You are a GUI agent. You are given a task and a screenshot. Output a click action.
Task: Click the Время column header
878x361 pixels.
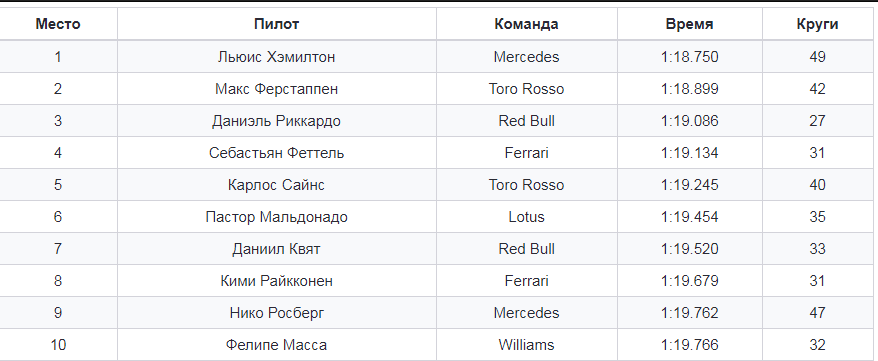pyautogui.click(x=689, y=24)
